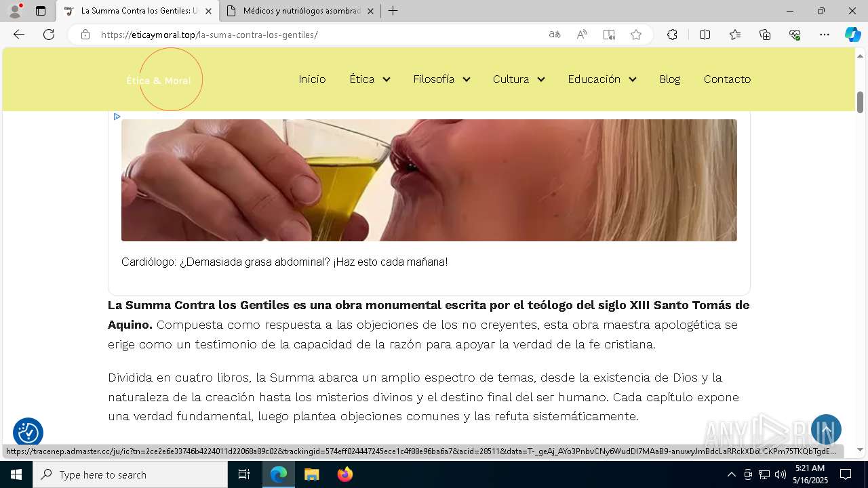Image resolution: width=868 pixels, height=488 pixels.
Task: Open the Contacto page
Action: pyautogui.click(x=727, y=79)
